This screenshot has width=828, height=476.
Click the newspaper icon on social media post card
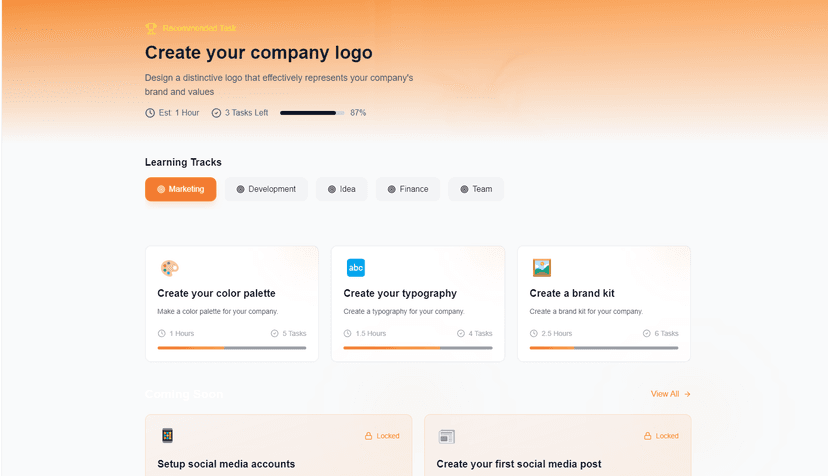tap(447, 436)
